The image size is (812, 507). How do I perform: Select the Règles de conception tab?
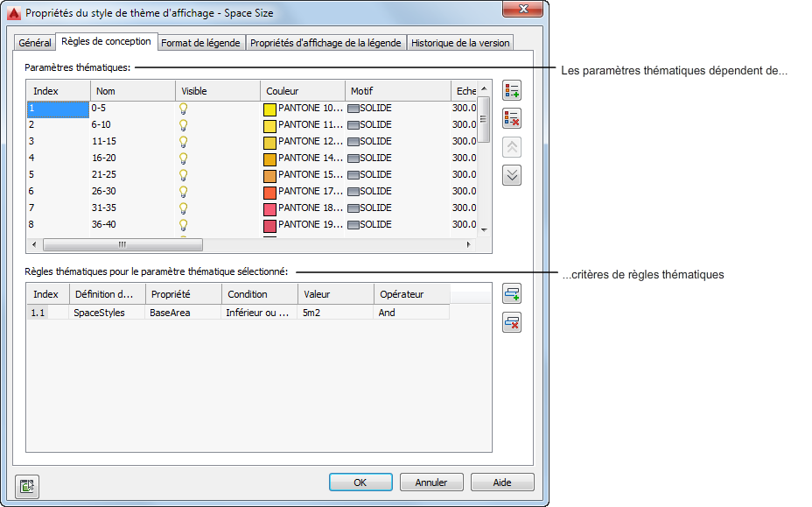coord(106,41)
